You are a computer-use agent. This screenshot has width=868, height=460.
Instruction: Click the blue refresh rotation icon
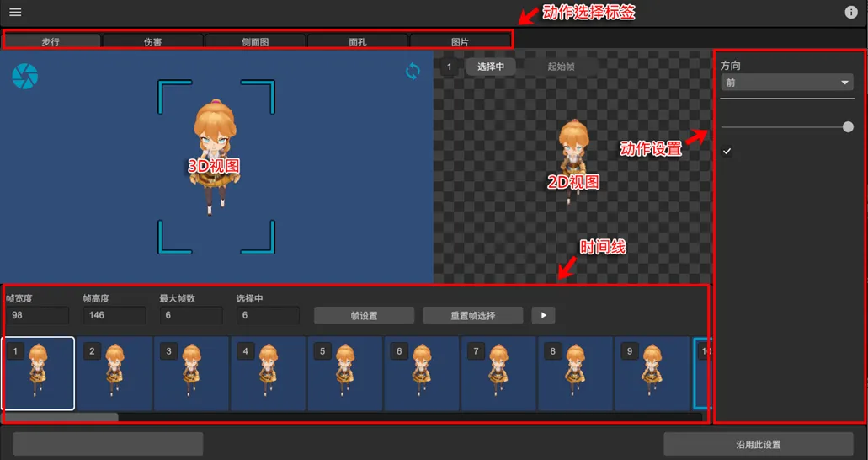(x=413, y=72)
